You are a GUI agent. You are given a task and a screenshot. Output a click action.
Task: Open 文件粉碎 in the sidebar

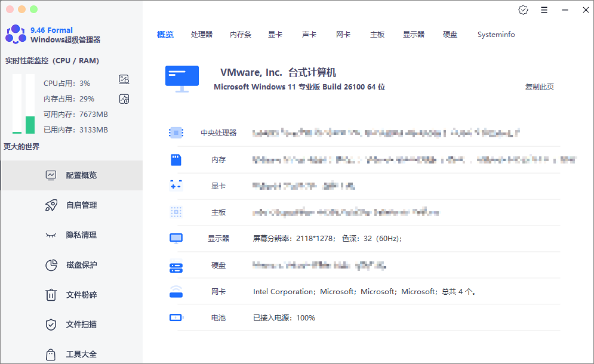tap(72, 295)
